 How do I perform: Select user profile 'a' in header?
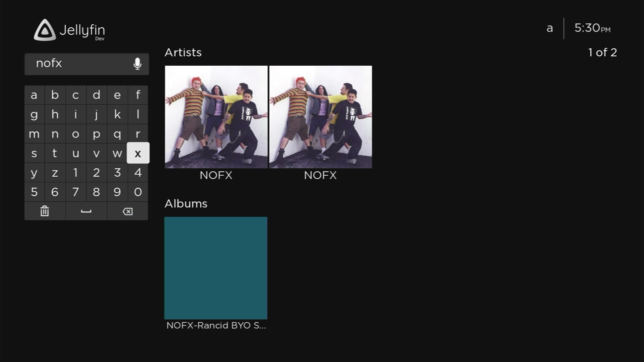[x=549, y=28]
